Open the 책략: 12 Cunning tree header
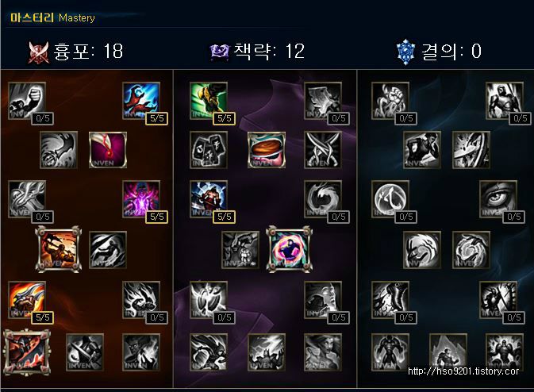 [257, 52]
